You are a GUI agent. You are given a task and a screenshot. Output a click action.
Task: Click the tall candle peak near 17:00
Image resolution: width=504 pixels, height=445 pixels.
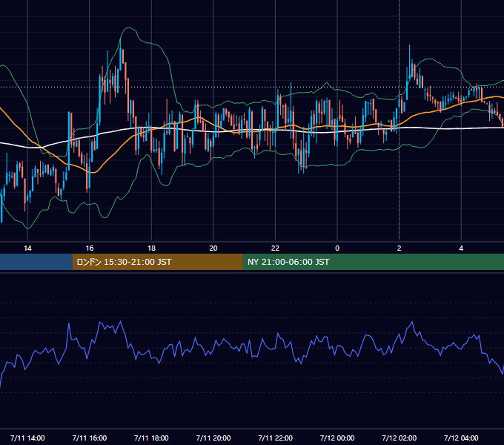[121, 54]
